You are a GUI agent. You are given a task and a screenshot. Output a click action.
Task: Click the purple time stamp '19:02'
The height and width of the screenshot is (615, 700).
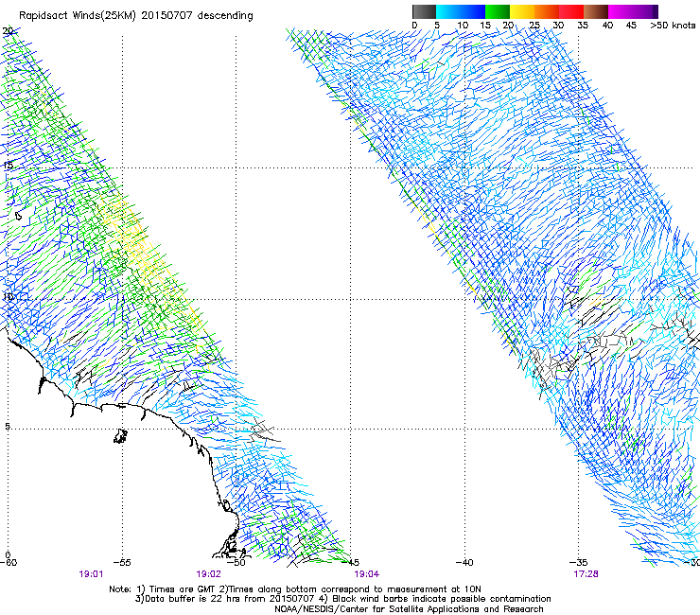click(208, 574)
